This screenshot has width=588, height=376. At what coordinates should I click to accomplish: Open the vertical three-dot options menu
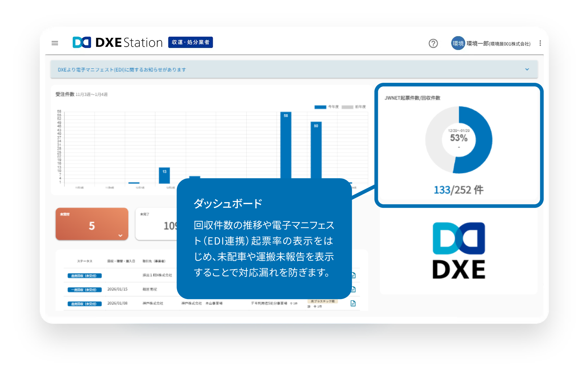[540, 43]
